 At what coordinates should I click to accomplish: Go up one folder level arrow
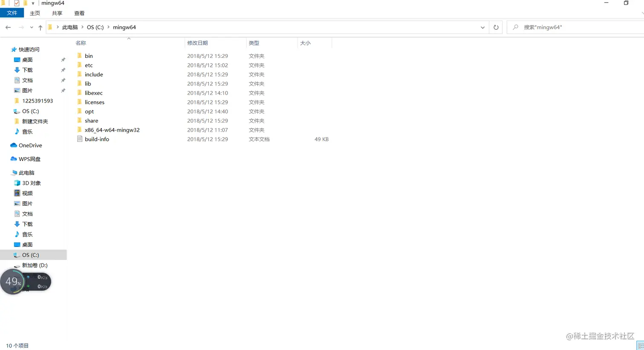click(x=40, y=27)
